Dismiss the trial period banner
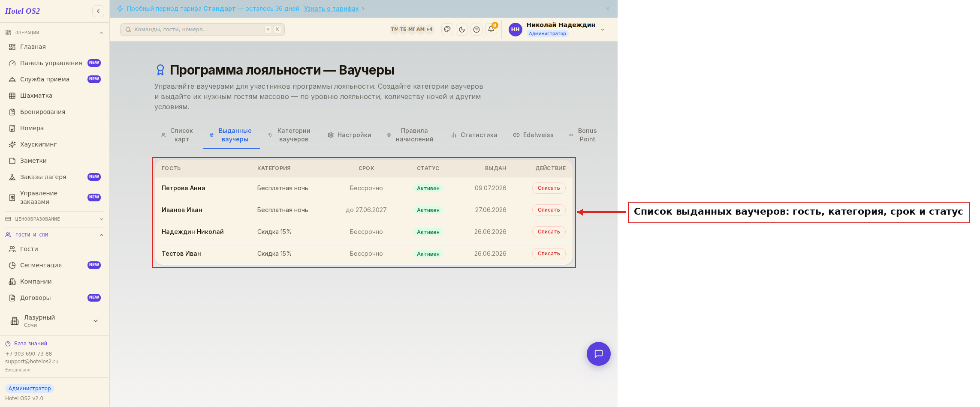Screen dimensions: 980x407 click(608, 9)
